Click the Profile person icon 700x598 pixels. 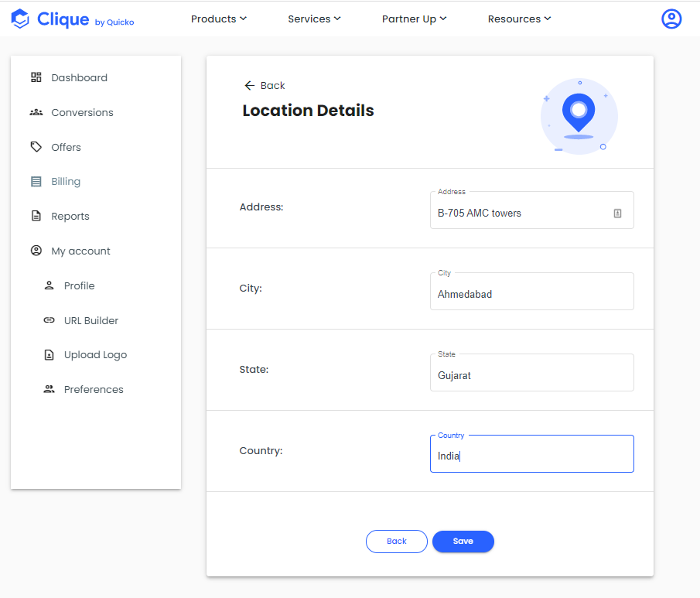pos(49,285)
